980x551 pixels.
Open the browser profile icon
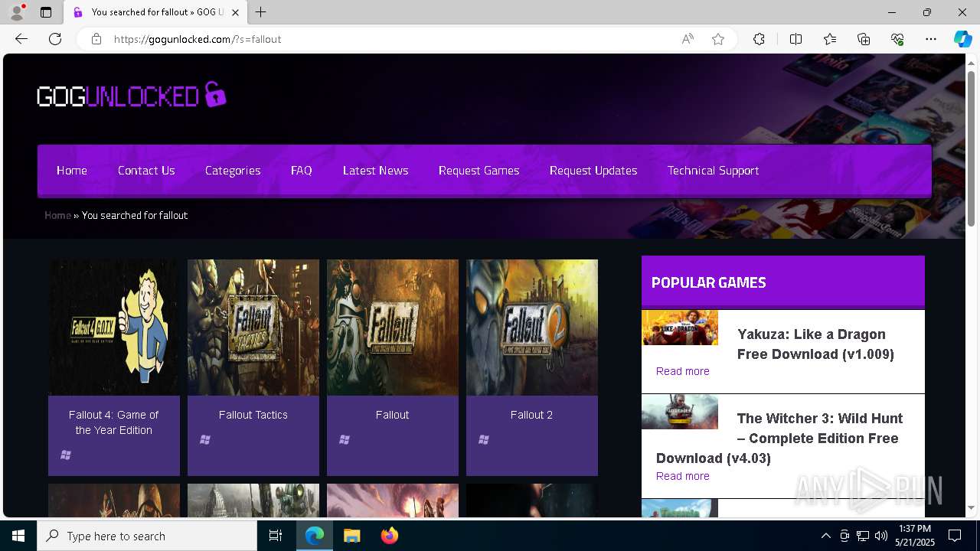click(x=17, y=12)
